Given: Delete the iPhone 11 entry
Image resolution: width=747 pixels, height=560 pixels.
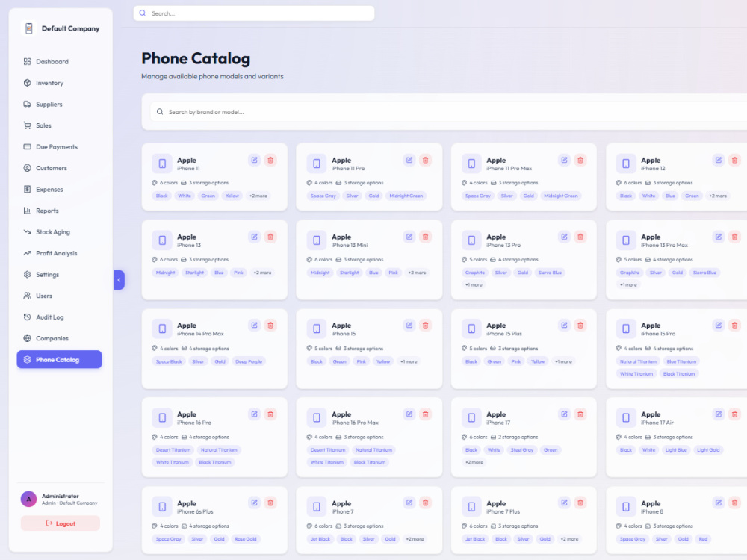Looking at the screenshot, I should click(270, 160).
